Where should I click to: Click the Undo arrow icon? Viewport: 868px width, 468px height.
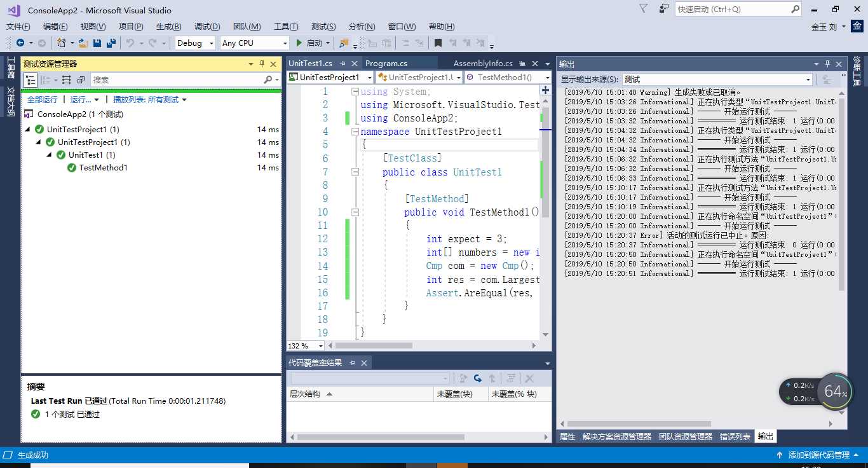(x=130, y=43)
